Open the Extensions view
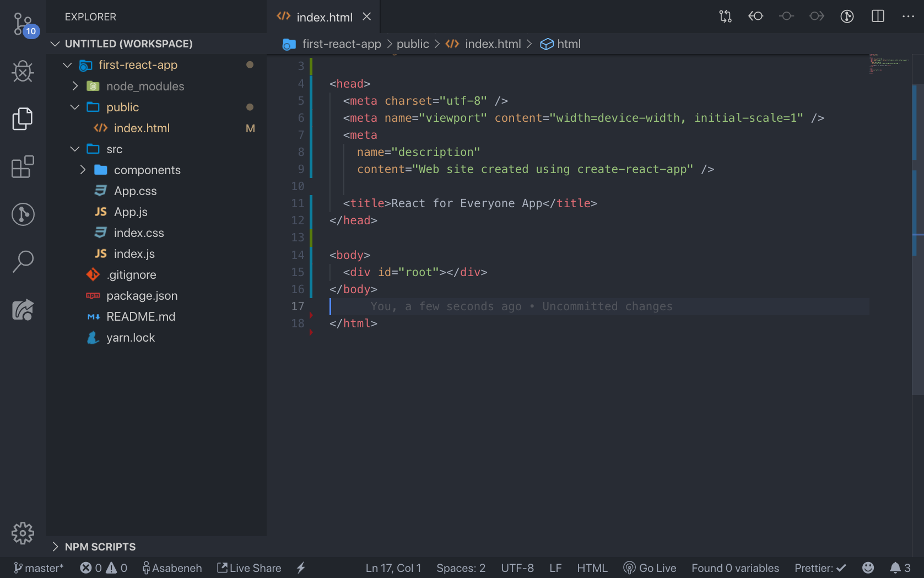This screenshot has width=924, height=578. point(23,166)
